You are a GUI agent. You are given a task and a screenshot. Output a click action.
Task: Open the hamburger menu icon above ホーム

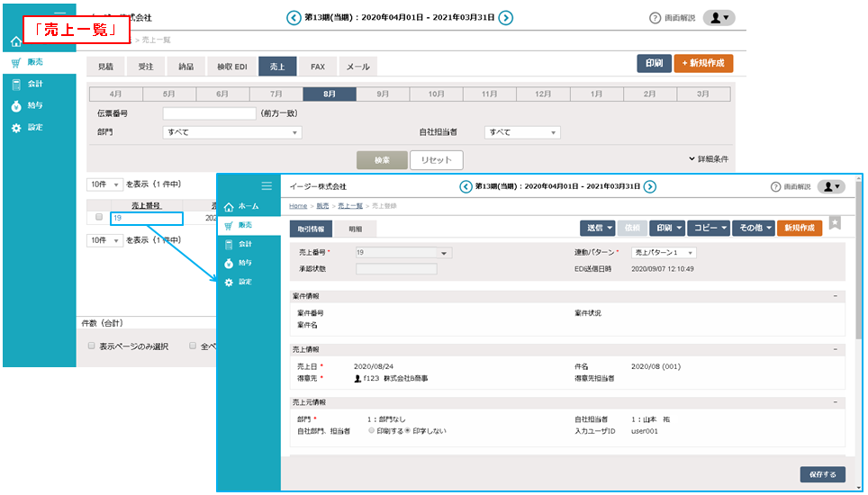pos(266,186)
